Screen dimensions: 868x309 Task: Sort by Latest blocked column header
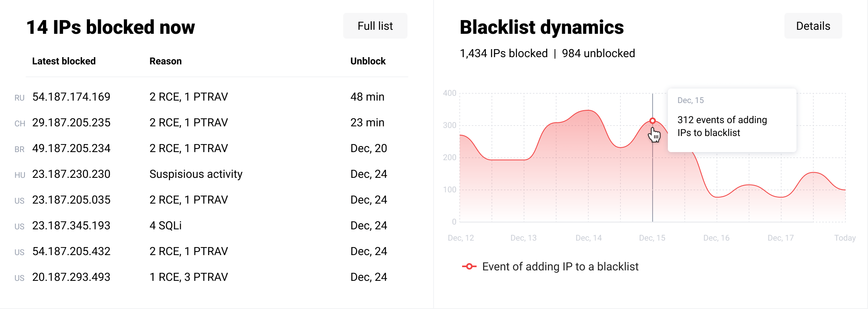[64, 61]
